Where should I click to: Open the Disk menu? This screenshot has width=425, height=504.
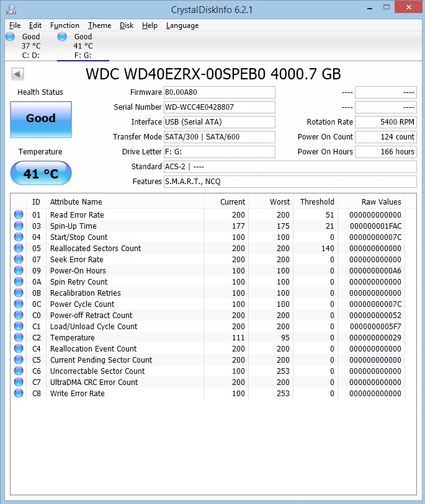click(127, 25)
